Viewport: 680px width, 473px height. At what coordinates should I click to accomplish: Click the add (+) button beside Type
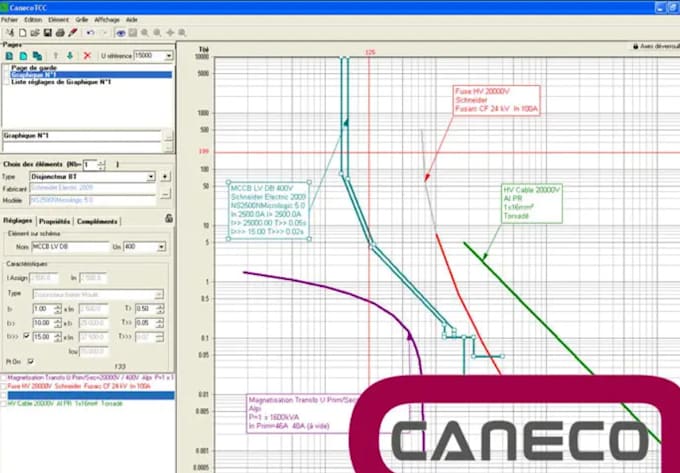pos(165,176)
